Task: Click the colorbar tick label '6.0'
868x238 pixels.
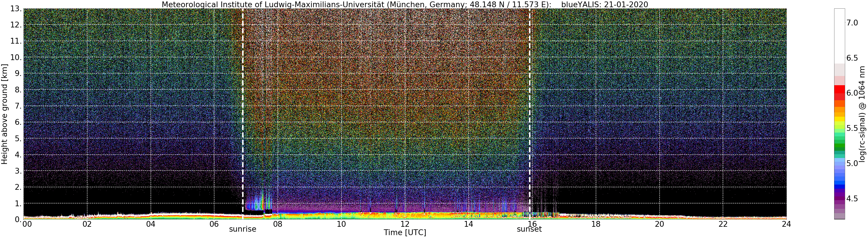Action: (852, 93)
